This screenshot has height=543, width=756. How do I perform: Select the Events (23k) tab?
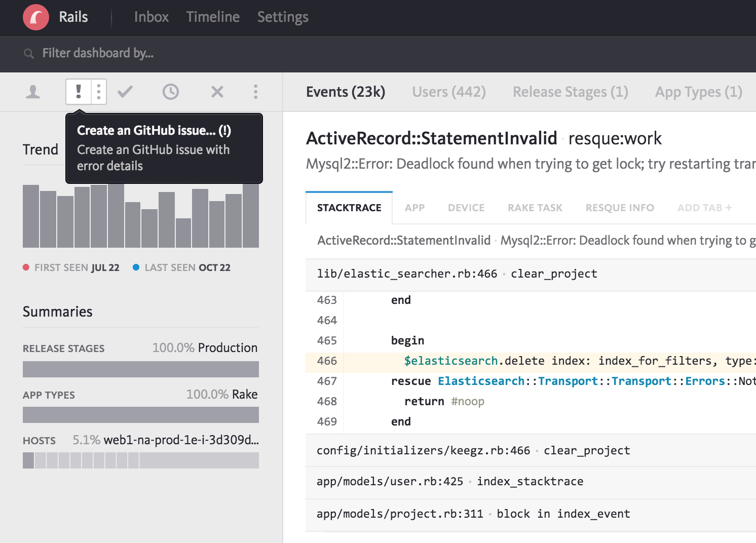(346, 92)
